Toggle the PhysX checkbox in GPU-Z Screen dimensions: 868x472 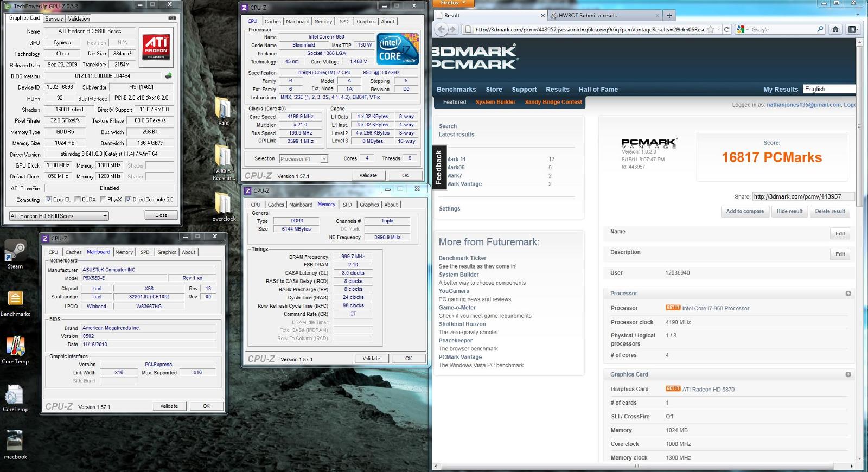click(x=103, y=200)
